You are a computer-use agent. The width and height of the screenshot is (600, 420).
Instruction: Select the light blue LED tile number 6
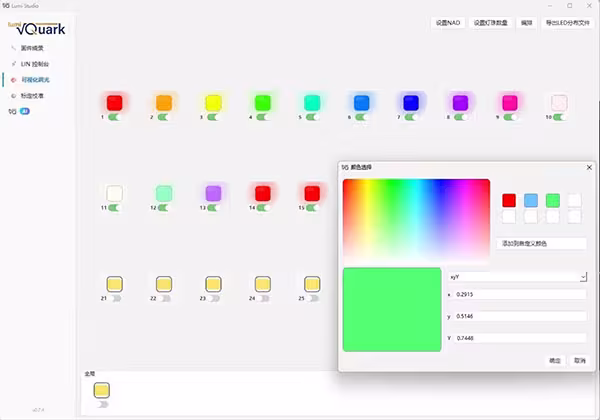(x=361, y=103)
